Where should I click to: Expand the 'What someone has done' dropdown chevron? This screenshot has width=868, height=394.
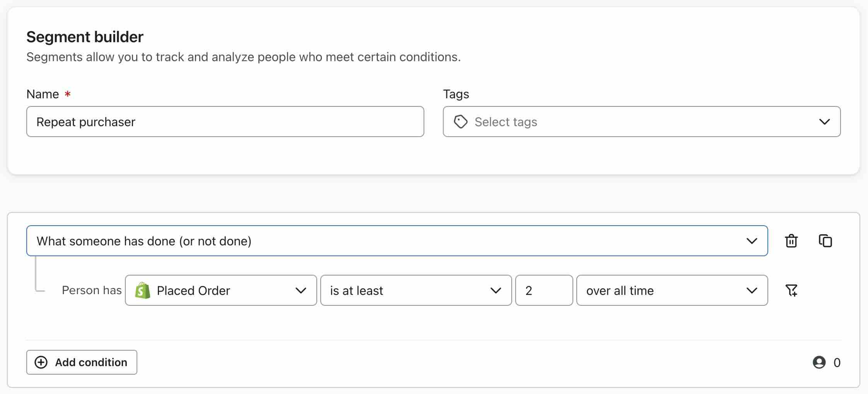click(x=752, y=241)
